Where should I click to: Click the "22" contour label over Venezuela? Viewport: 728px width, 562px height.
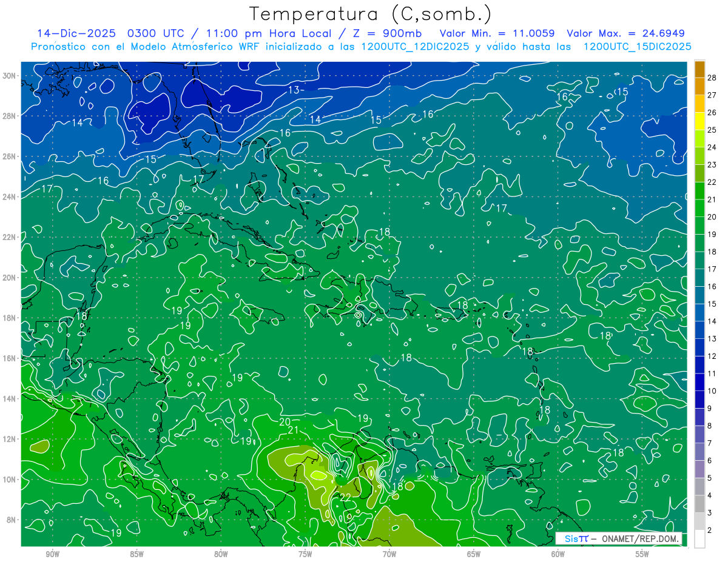345,497
